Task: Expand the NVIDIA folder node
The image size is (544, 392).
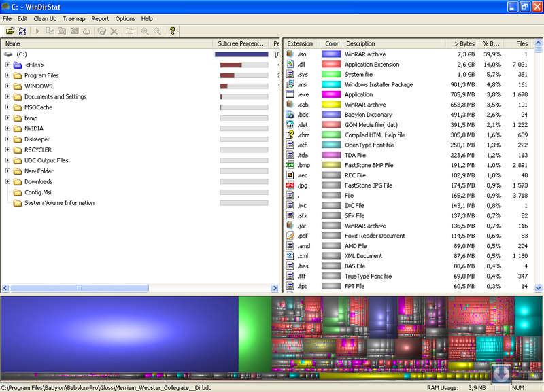Action: pos(7,128)
